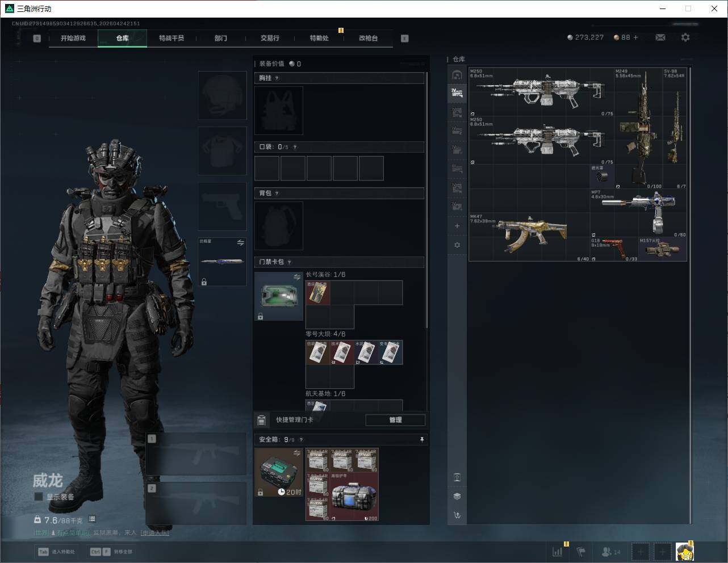Viewport: 728px width, 563px height.
Task: Click the plus icon beside the 88 currency
Action: point(635,37)
